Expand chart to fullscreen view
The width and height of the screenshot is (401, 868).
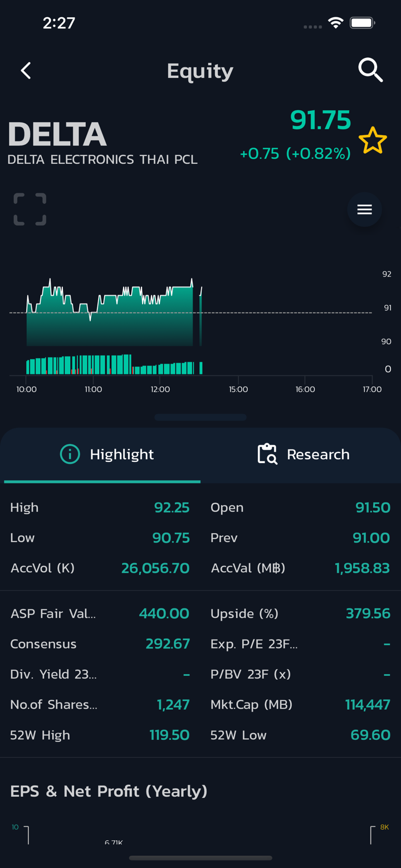(30, 209)
